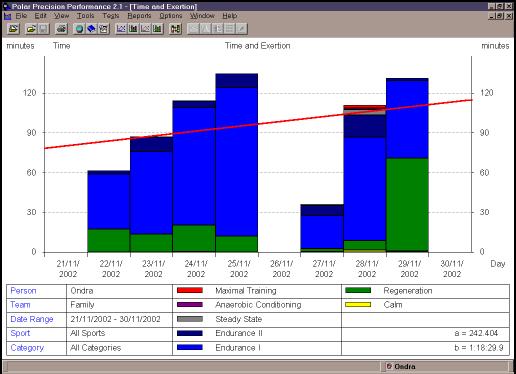Screen dimensions: 516x374
Task: Click the 'All Sports' value
Action: pos(88,333)
